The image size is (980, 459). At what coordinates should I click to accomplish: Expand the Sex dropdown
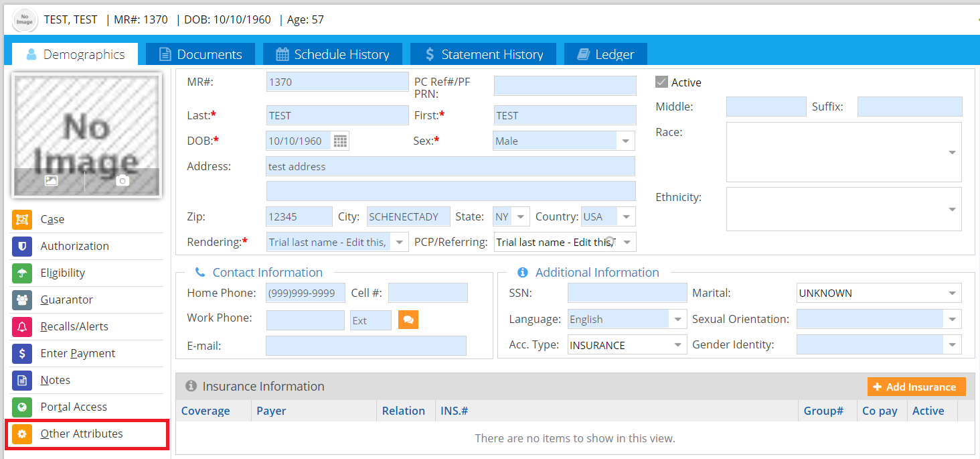pos(625,141)
